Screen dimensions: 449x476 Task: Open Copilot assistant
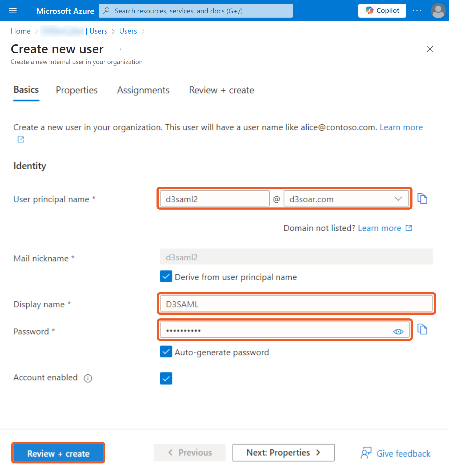pos(382,11)
